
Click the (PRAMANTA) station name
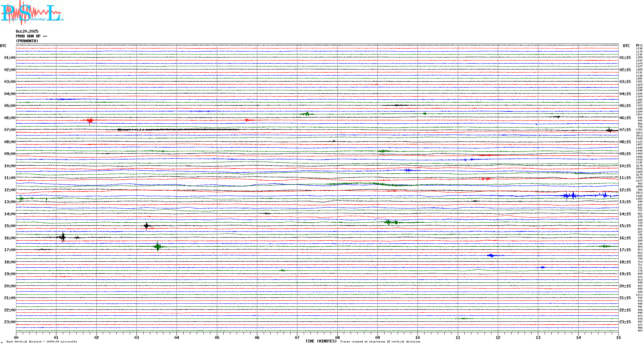[x=27, y=41]
